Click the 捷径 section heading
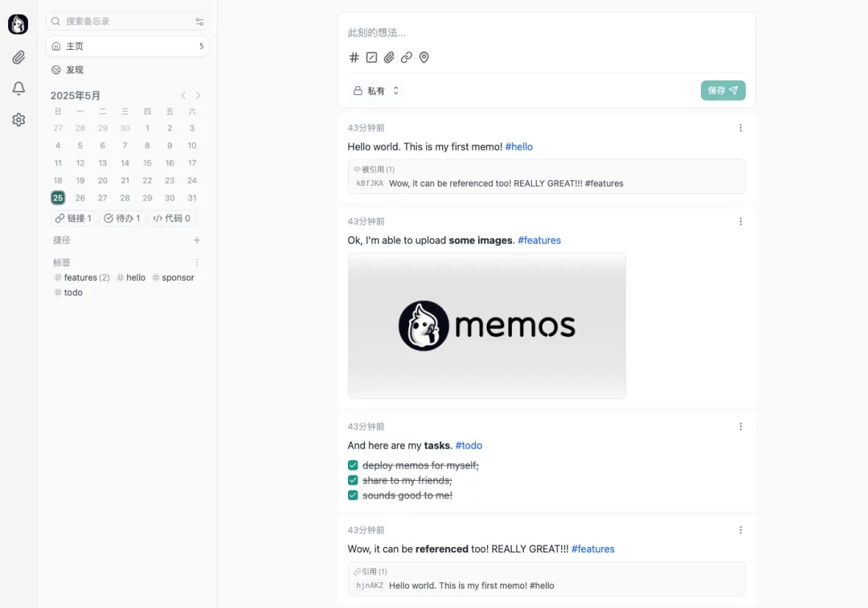Viewport: 868px width, 608px height. point(61,240)
